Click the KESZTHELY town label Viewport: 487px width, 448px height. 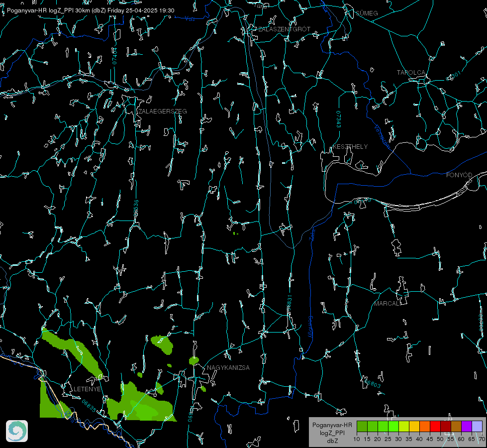click(x=350, y=147)
